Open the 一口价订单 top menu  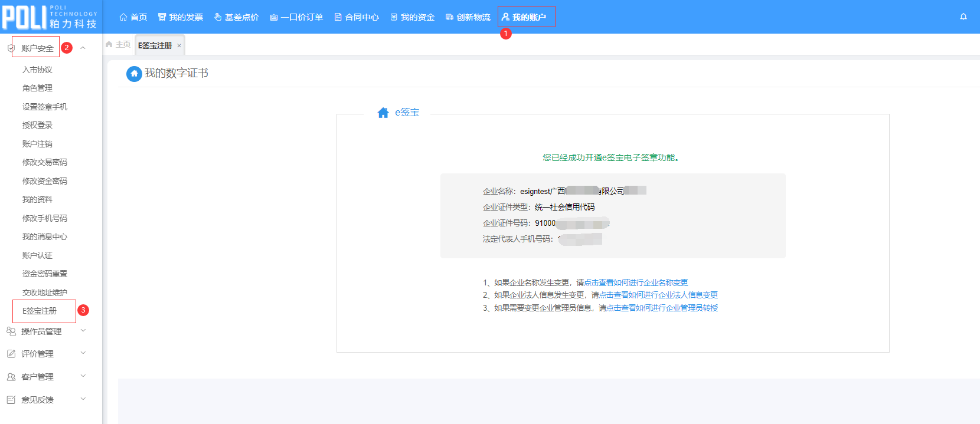tap(296, 17)
